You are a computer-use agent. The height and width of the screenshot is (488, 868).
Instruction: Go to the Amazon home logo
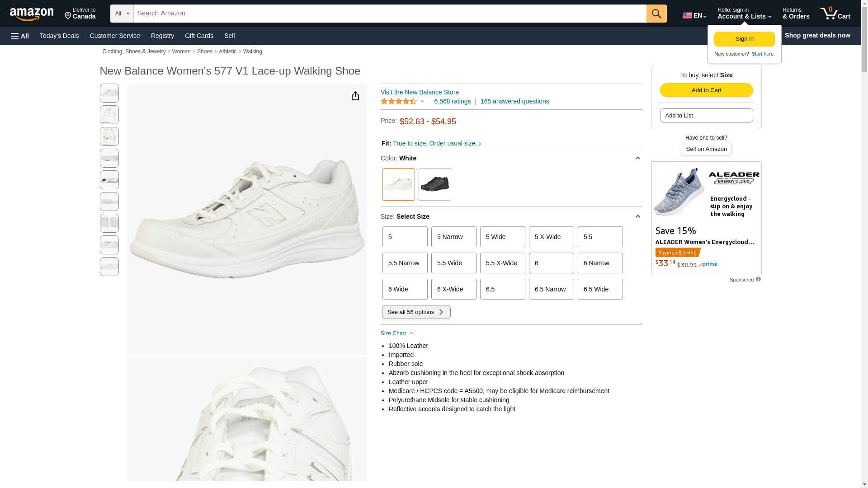32,14
